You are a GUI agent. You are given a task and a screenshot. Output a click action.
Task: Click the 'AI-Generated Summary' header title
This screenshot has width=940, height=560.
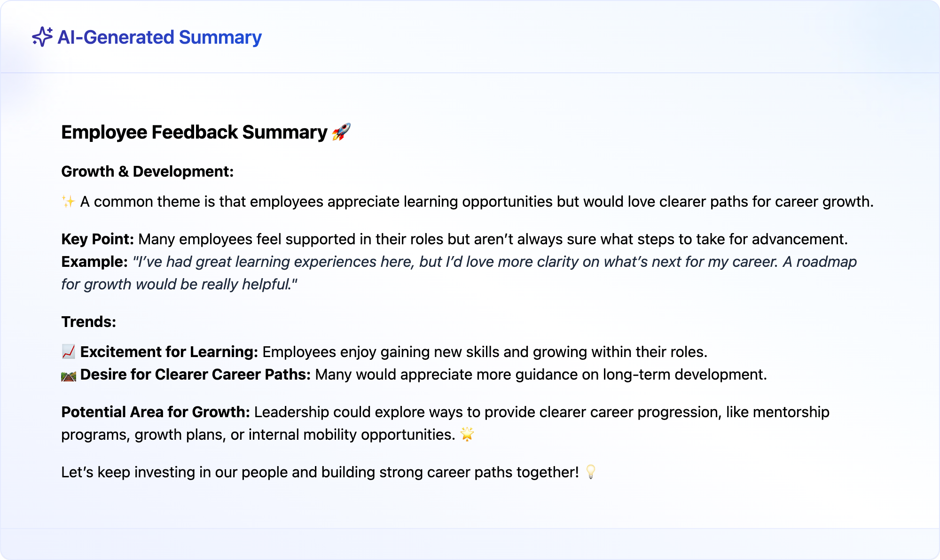pos(159,37)
